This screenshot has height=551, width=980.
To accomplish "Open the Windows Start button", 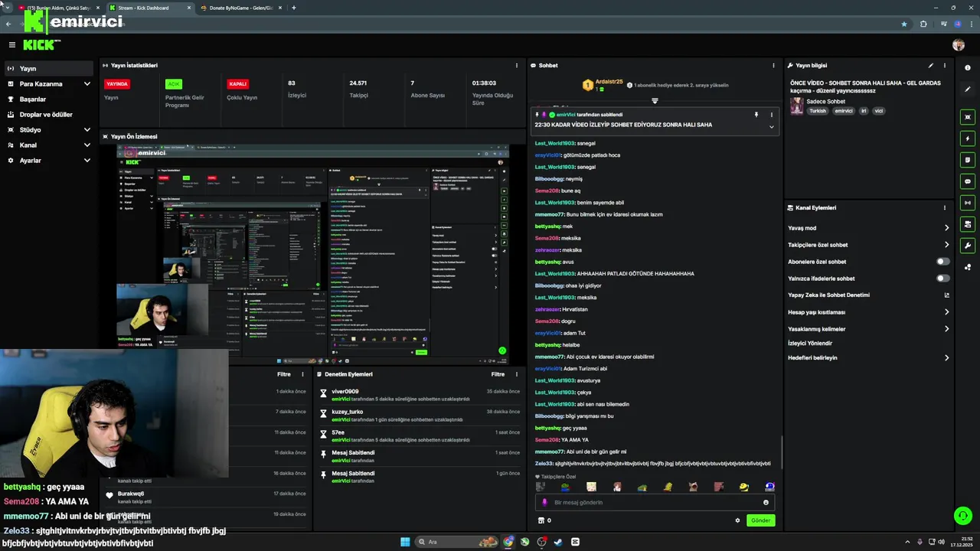I will point(405,542).
